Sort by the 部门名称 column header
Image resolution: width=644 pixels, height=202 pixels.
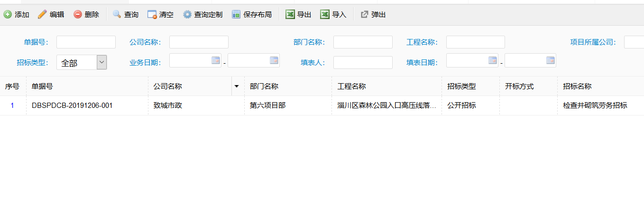[288, 87]
